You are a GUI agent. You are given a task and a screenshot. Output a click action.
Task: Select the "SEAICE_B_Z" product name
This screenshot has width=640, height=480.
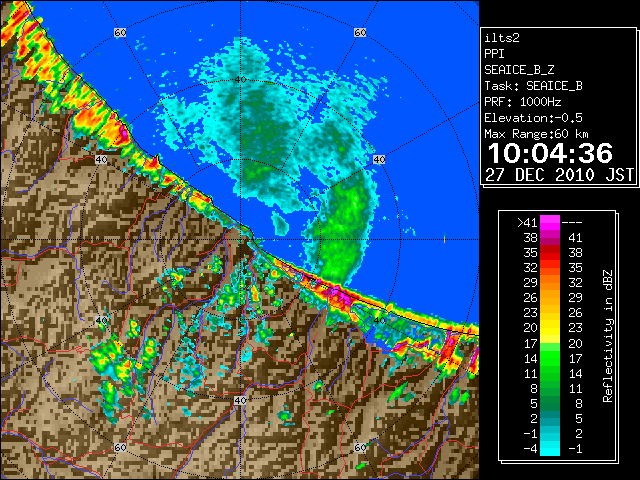pyautogui.click(x=519, y=70)
